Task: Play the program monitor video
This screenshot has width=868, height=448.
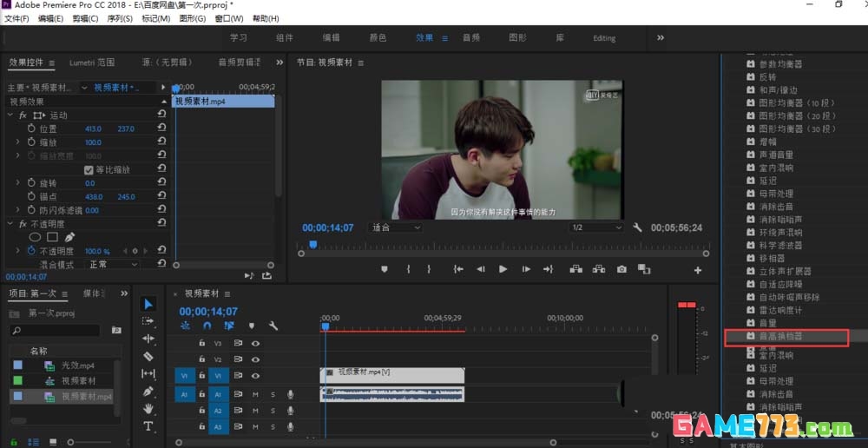Action: 503,269
